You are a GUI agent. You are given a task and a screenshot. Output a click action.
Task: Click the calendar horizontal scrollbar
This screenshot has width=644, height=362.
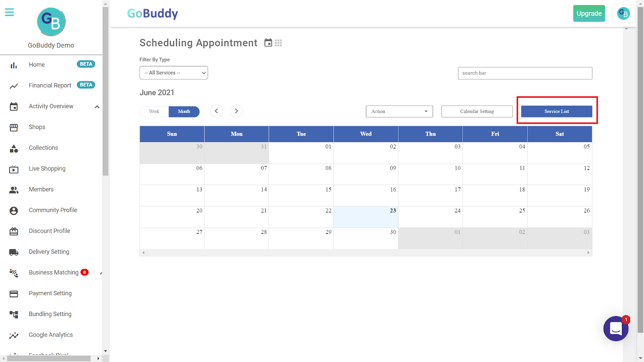(x=366, y=253)
